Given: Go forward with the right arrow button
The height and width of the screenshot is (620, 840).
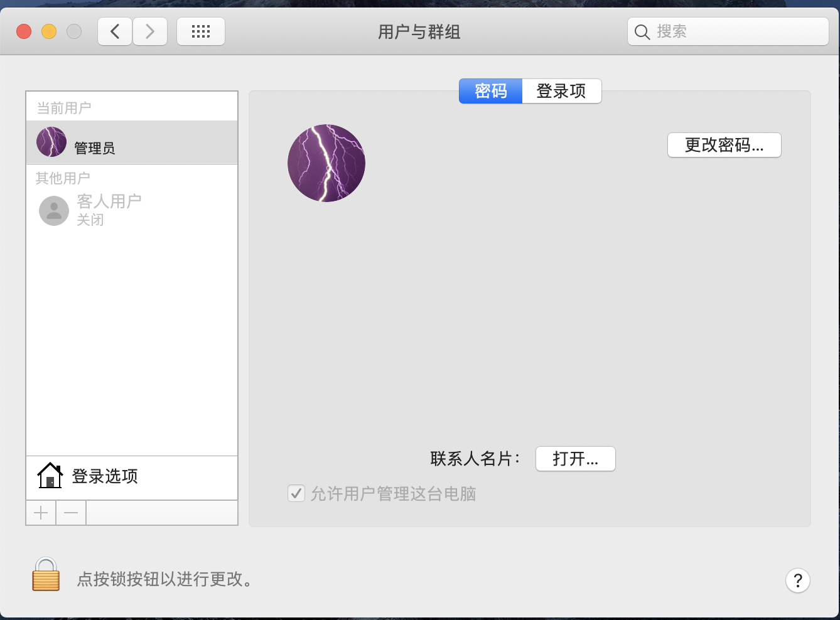Looking at the screenshot, I should point(150,31).
